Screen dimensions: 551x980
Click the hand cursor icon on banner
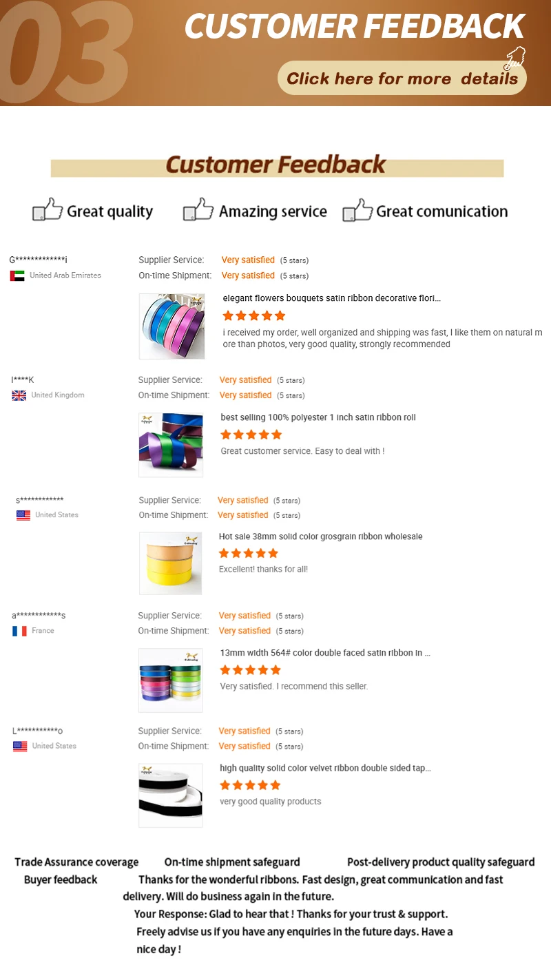click(x=514, y=59)
